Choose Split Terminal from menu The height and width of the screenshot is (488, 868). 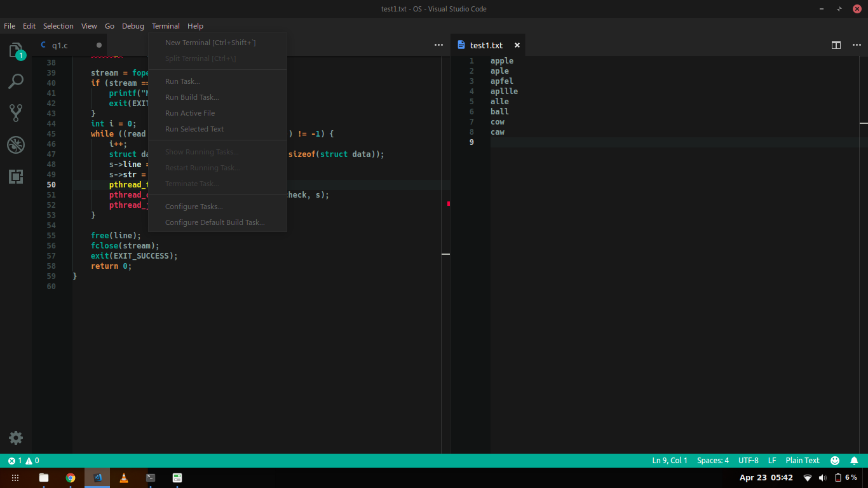pyautogui.click(x=217, y=58)
